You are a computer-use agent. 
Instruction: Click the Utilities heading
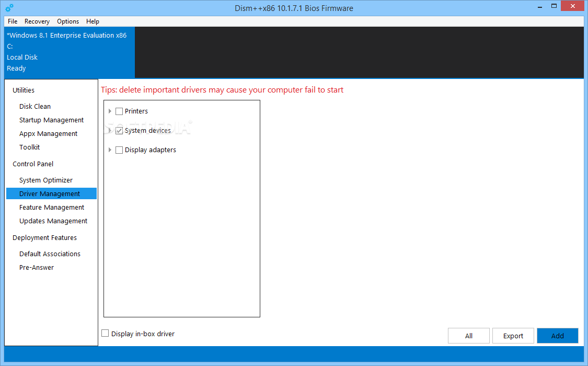point(23,90)
